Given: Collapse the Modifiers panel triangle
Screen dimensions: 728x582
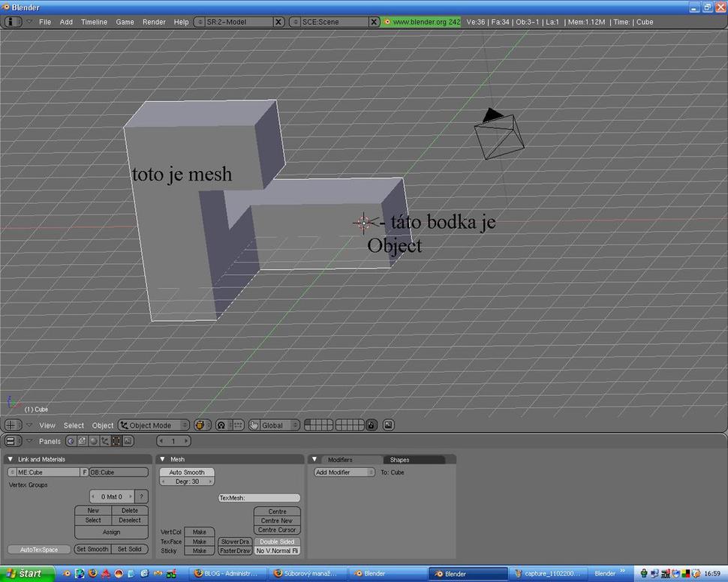Looking at the screenshot, I should pyautogui.click(x=314, y=459).
